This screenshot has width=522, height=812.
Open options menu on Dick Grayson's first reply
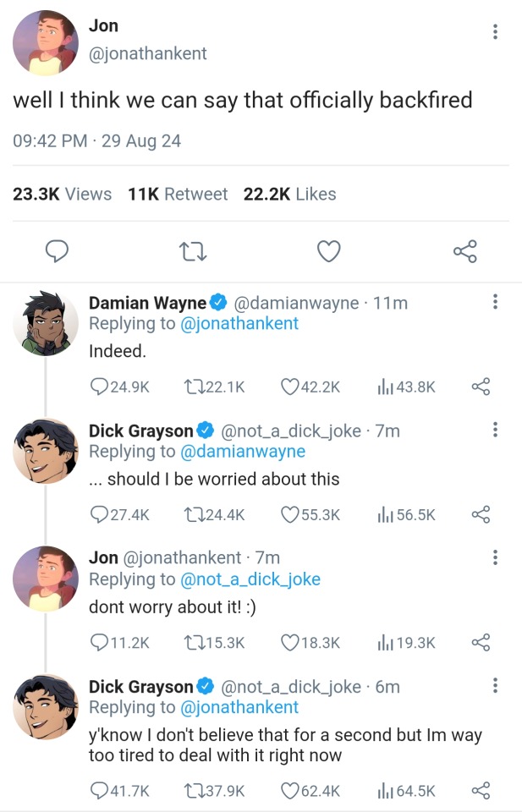pyautogui.click(x=495, y=430)
